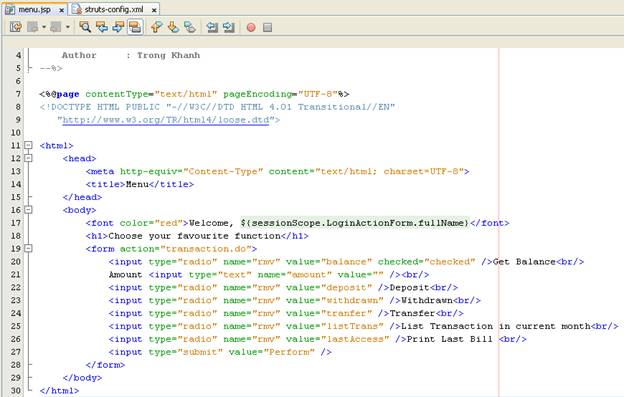Click the name="amount" attribute text
Image resolution: width=624 pixels, height=397 pixels.
[295, 274]
